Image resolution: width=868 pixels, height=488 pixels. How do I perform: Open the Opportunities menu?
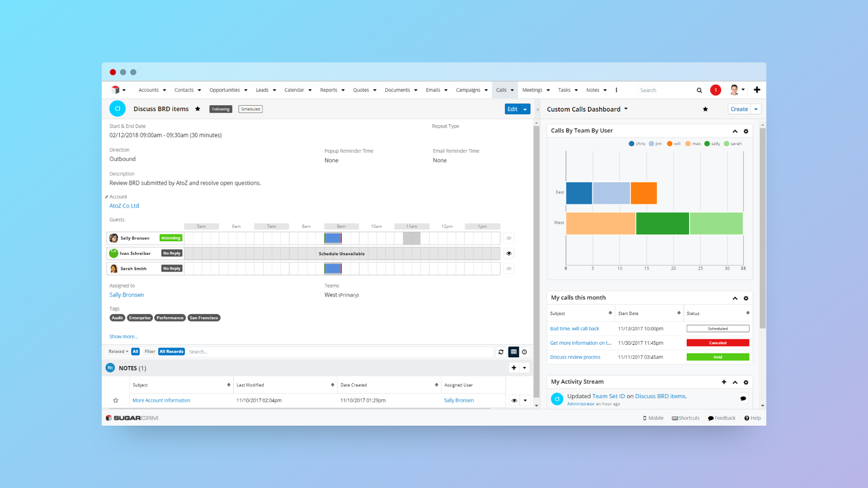(225, 90)
